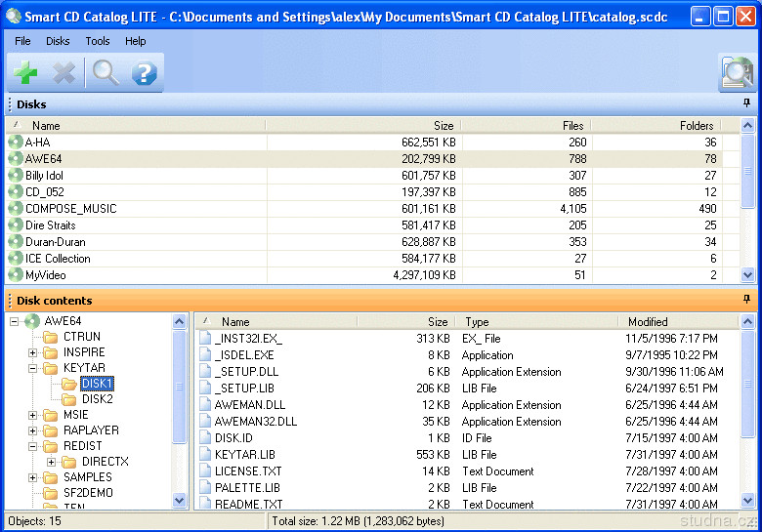762x532 pixels.
Task: Open the File menu
Action: click(22, 41)
